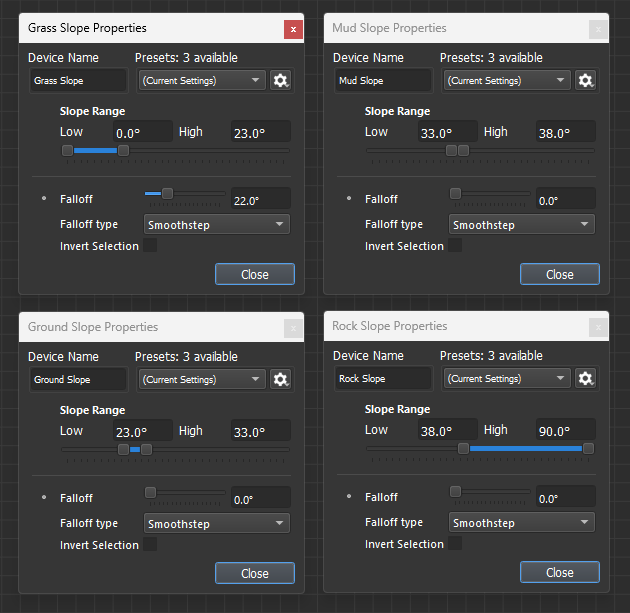Click the Rock Slope Device Name field
The image size is (630, 613).
coord(384,379)
